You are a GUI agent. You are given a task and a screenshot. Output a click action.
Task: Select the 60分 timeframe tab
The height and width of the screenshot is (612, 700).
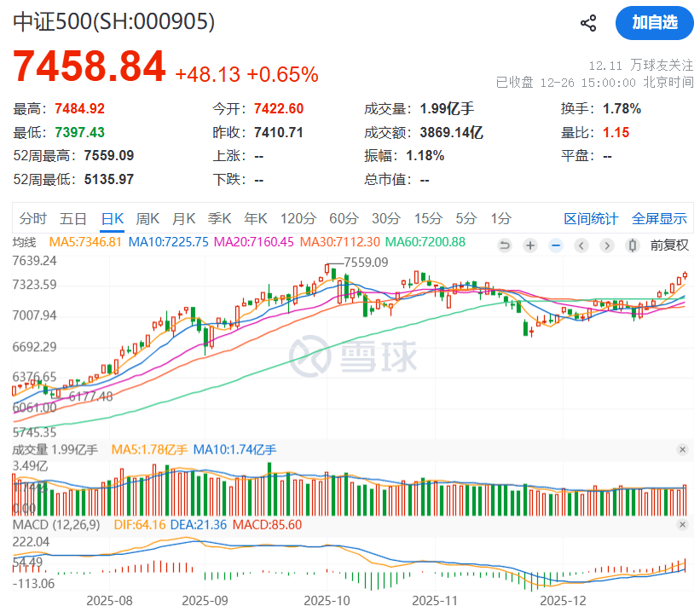click(343, 218)
